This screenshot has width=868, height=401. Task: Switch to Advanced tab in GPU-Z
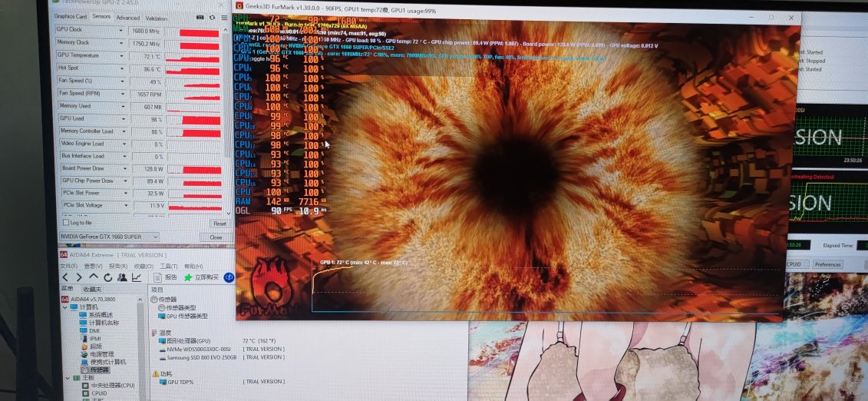(x=128, y=18)
